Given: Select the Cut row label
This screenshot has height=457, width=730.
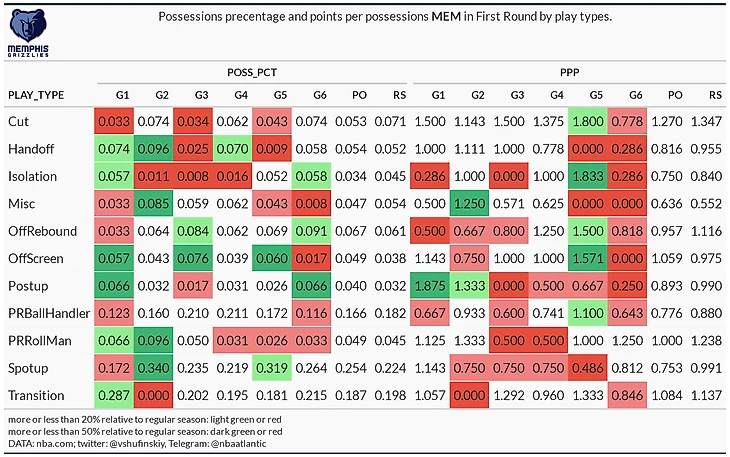Looking at the screenshot, I should point(18,122).
